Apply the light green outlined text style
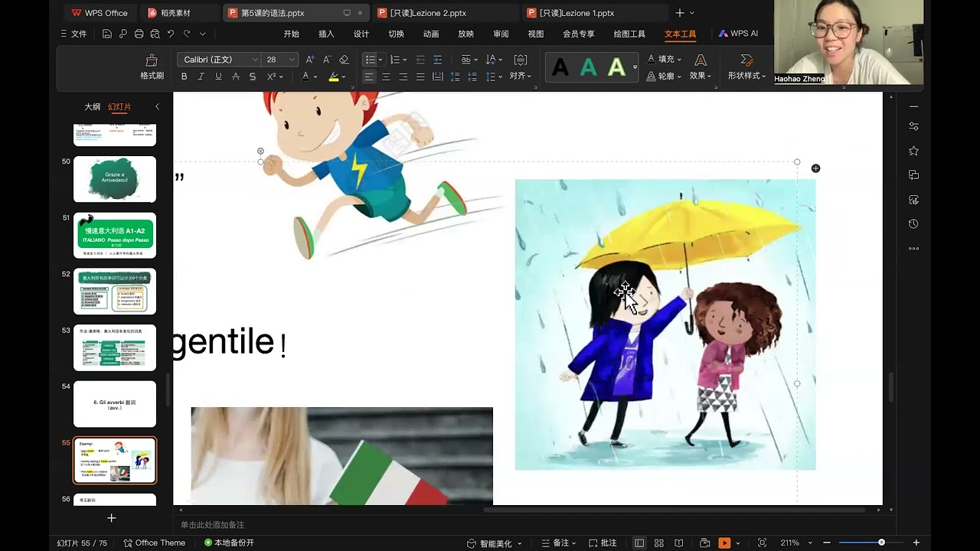 [x=616, y=68]
